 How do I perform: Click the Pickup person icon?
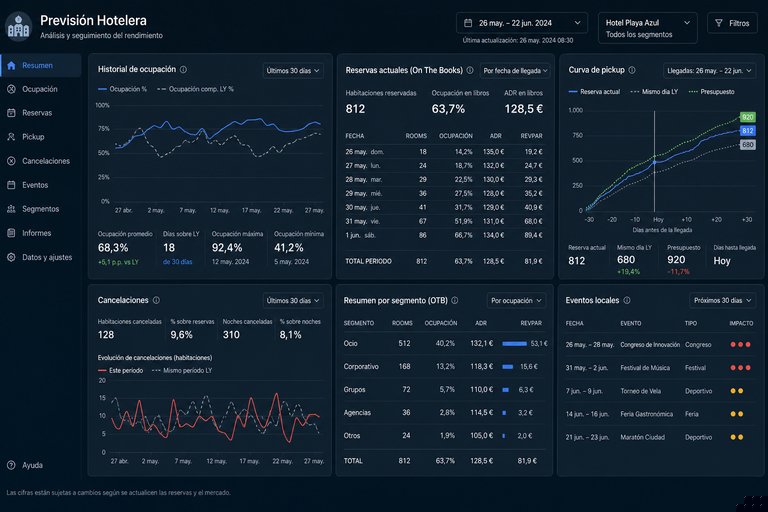tap(11, 137)
